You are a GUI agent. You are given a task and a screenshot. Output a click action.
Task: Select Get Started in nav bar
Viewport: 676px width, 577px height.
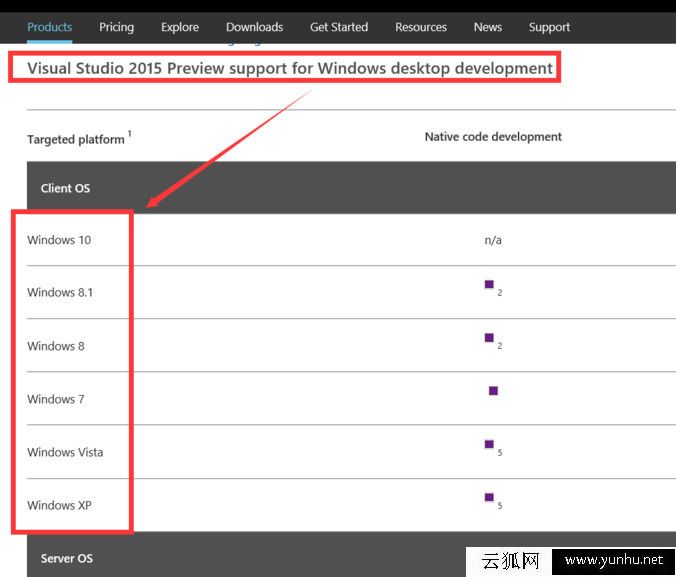click(339, 27)
